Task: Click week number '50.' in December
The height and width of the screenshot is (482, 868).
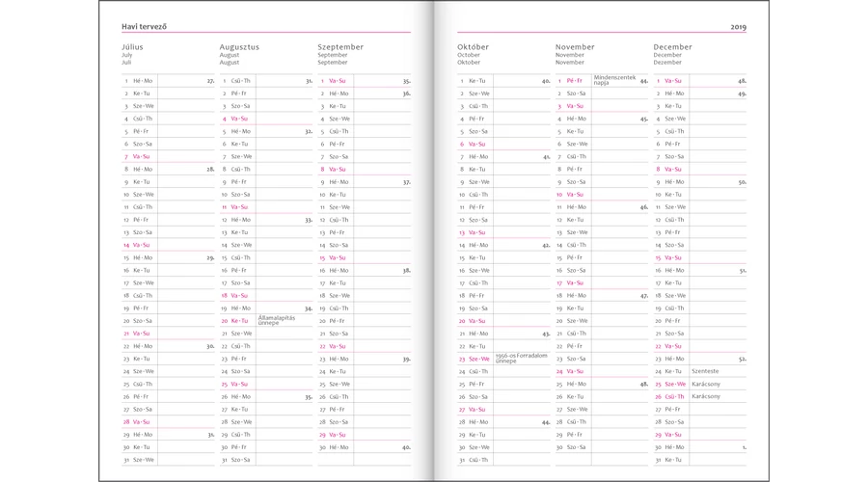Action: tap(742, 182)
